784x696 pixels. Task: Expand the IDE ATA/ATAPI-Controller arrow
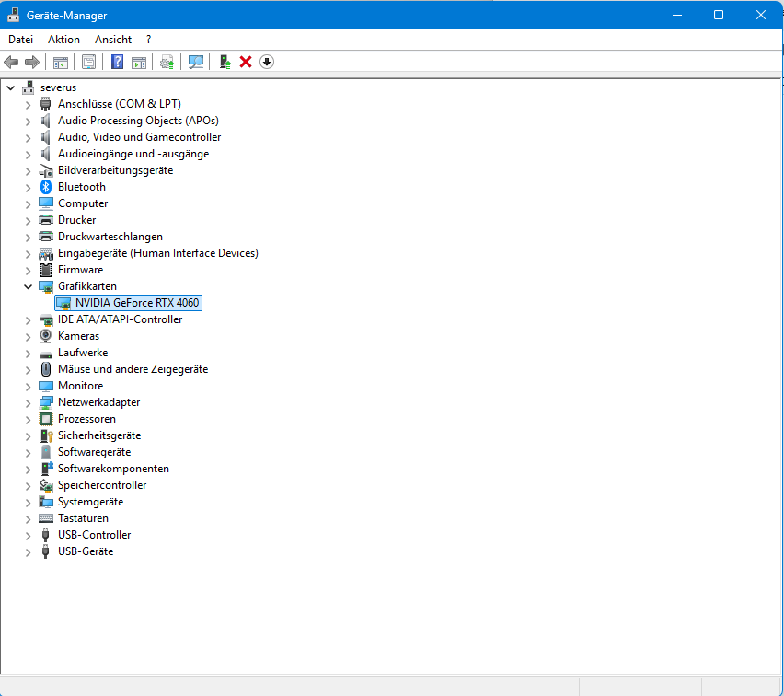point(28,320)
